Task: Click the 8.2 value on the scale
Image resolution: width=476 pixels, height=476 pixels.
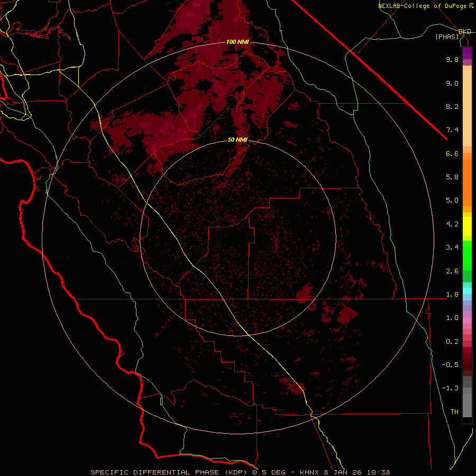Action: [x=452, y=106]
